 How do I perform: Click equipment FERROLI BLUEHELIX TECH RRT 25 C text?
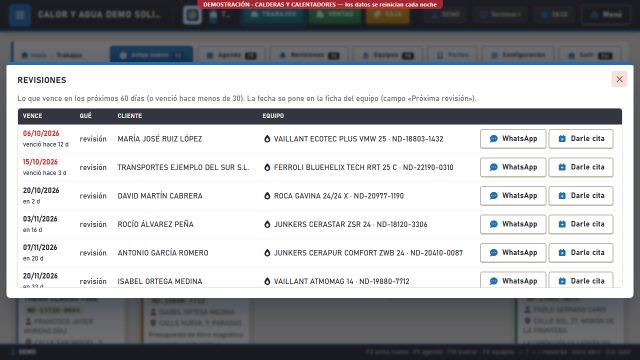pos(335,167)
